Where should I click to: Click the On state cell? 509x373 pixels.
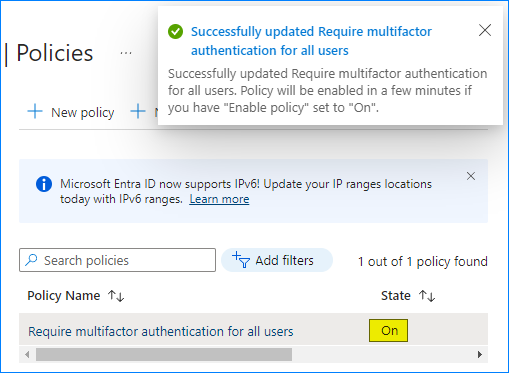(x=388, y=330)
